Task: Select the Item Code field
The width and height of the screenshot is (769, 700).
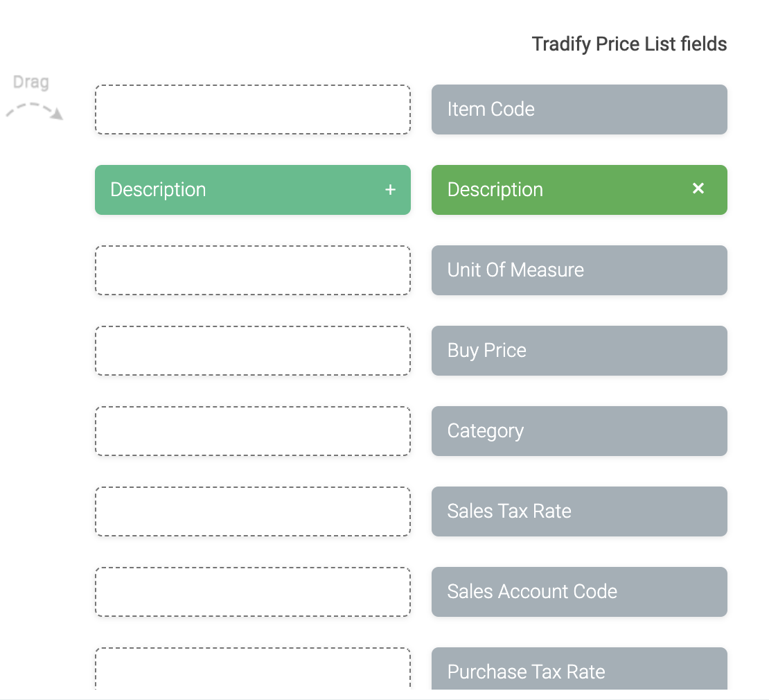Action: pyautogui.click(x=579, y=110)
